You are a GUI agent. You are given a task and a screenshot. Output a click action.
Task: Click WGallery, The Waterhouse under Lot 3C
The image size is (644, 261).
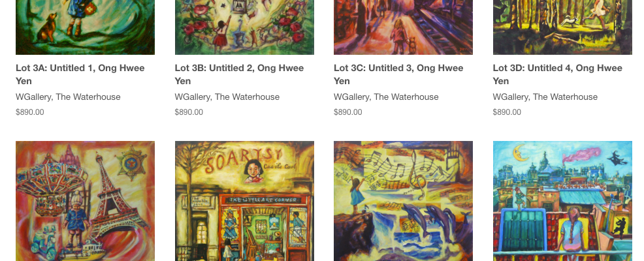[x=386, y=97]
